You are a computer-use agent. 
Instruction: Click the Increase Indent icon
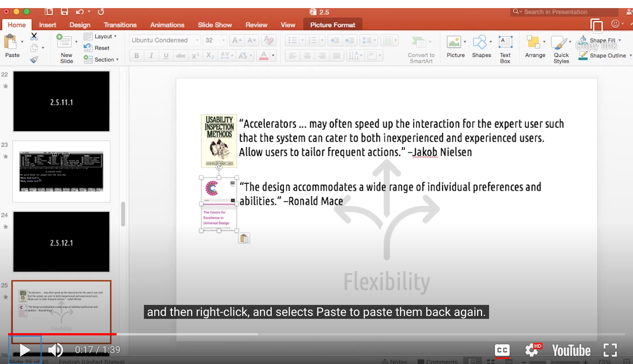click(349, 40)
